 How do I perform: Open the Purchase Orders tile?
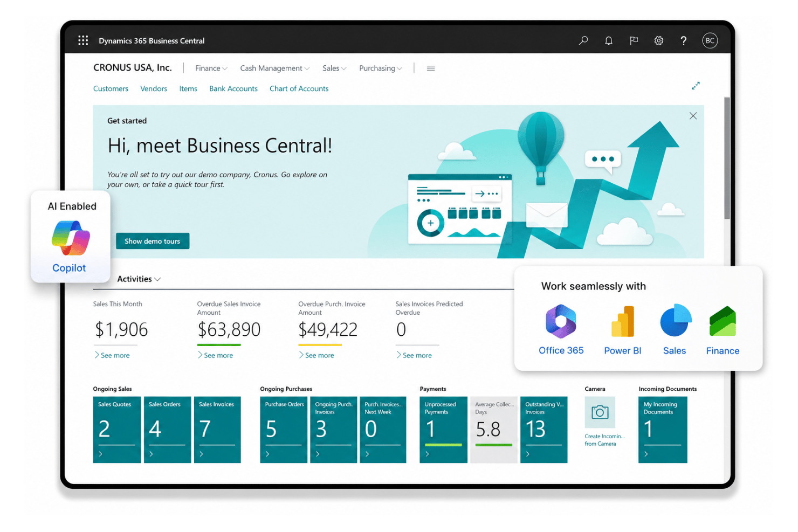click(x=284, y=430)
